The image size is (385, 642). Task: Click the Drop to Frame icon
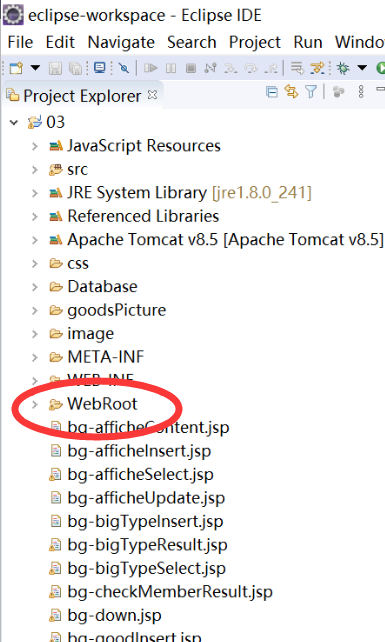[297, 68]
